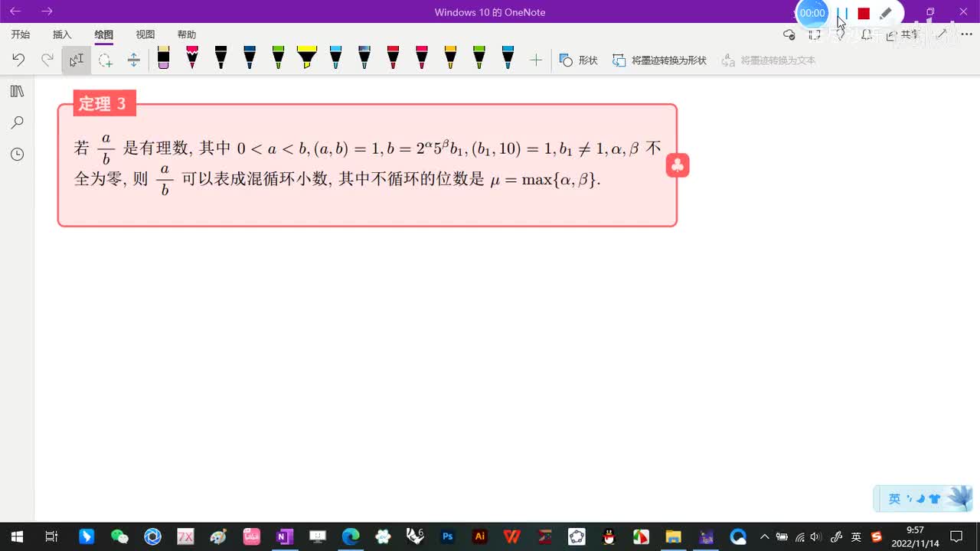Pause the screen recording
The image size is (980, 551).
tap(842, 13)
